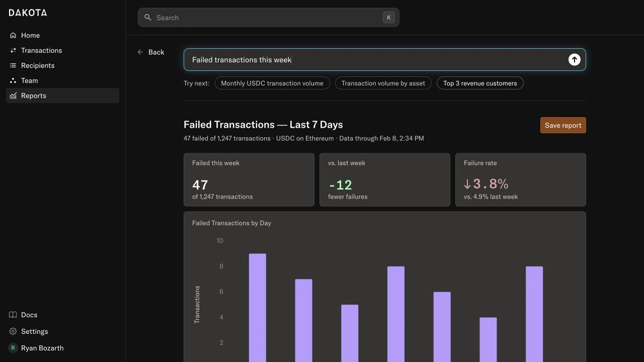Click the fewer failures caption
644x362 pixels.
coord(348,197)
